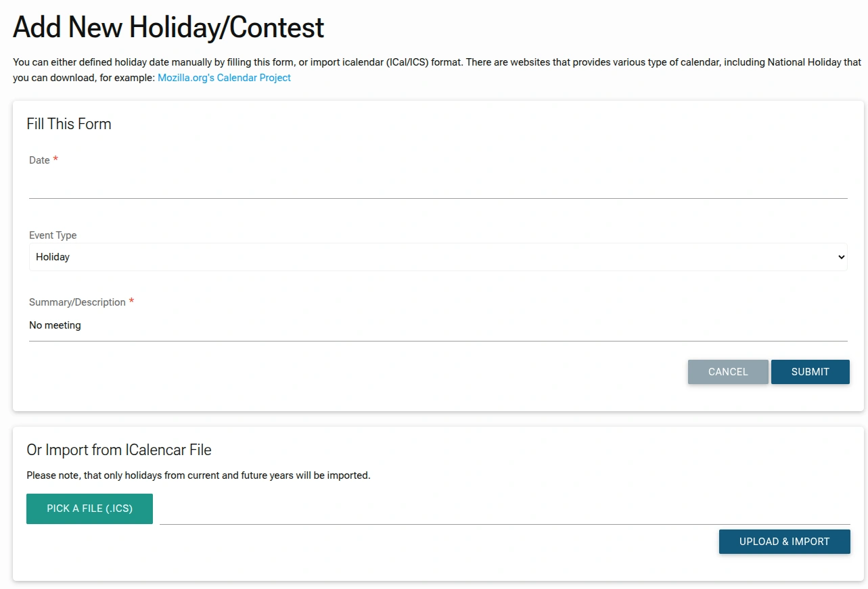Click the Or Import from ICalencar File heading

click(x=119, y=450)
